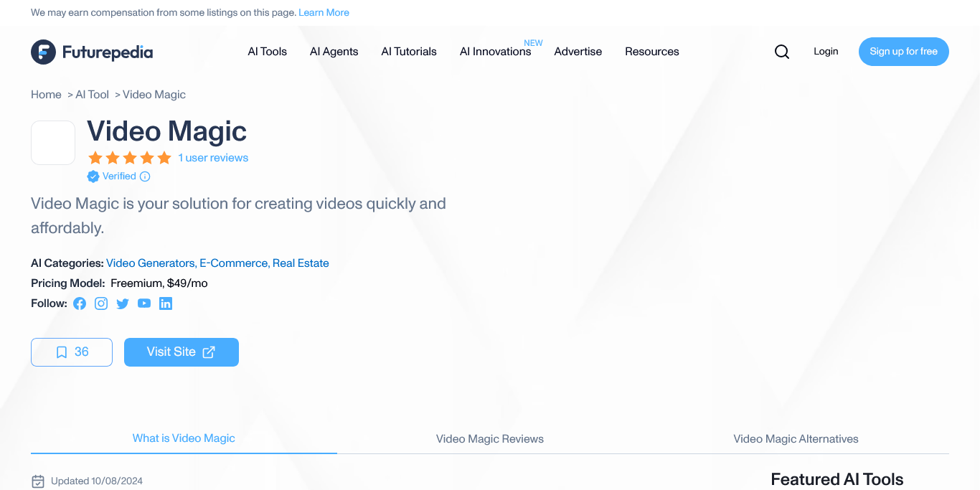Open the search magnifier icon
Viewport: 980px width, 490px height.
782,52
